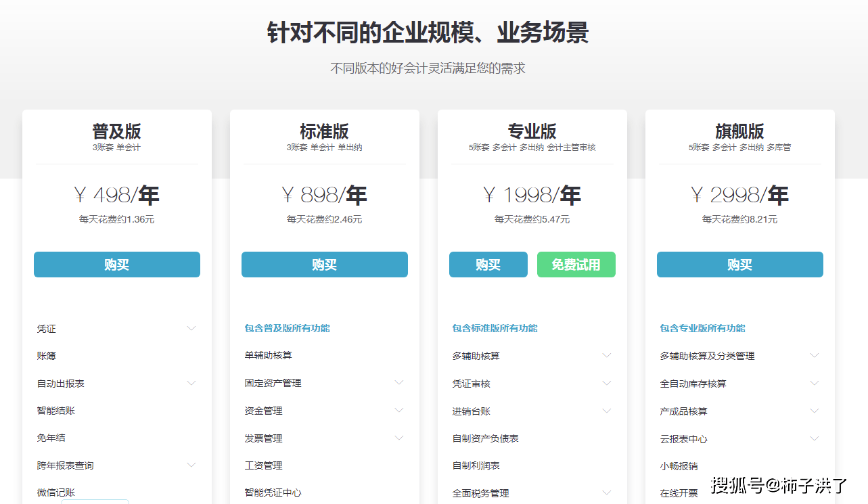The width and height of the screenshot is (868, 504).
Task: Click 购买 button under 专业版
Action: 488,265
